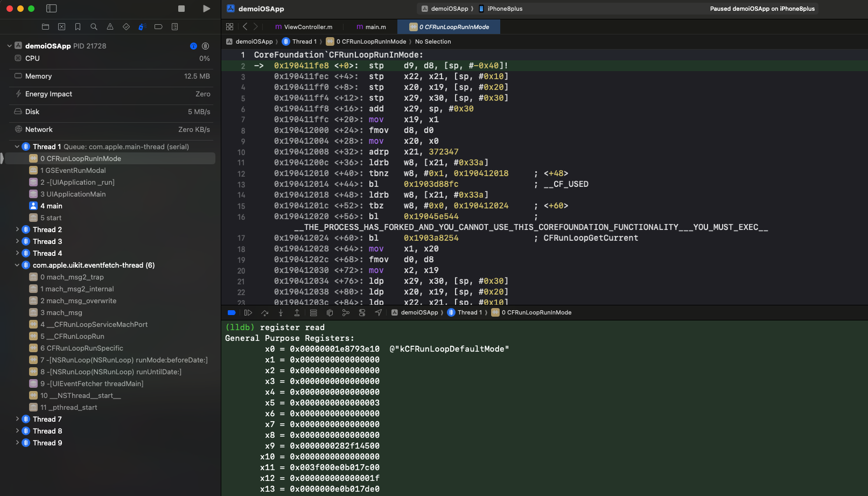Viewport: 868px width, 496px height.
Task: Open the Bookmark navigator
Action: (78, 26)
